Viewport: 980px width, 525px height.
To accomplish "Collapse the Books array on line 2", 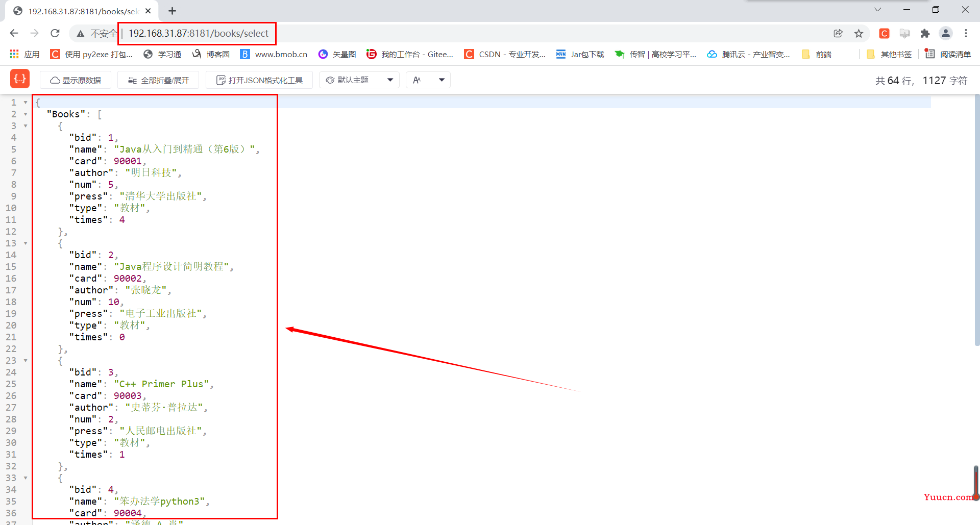I will click(26, 114).
